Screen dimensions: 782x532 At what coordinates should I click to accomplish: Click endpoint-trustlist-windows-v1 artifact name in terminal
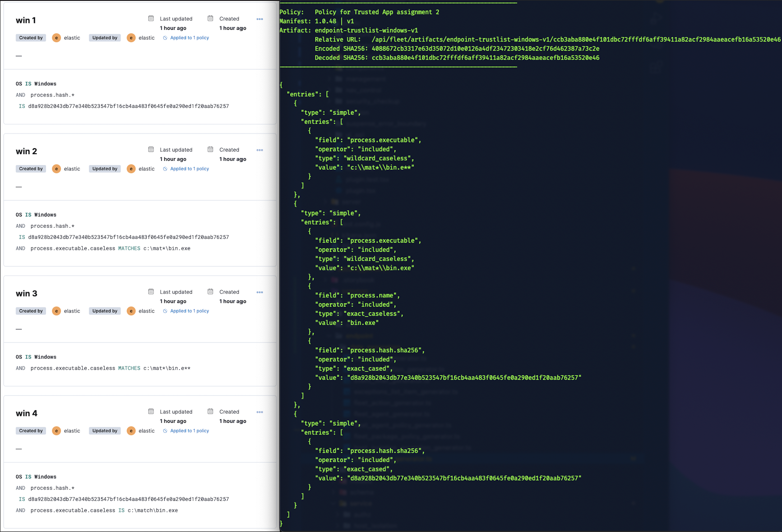click(x=366, y=30)
